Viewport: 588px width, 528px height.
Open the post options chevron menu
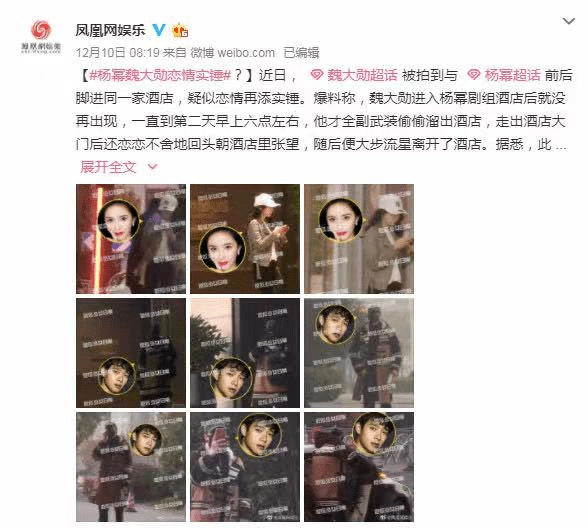pyautogui.click(x=569, y=21)
